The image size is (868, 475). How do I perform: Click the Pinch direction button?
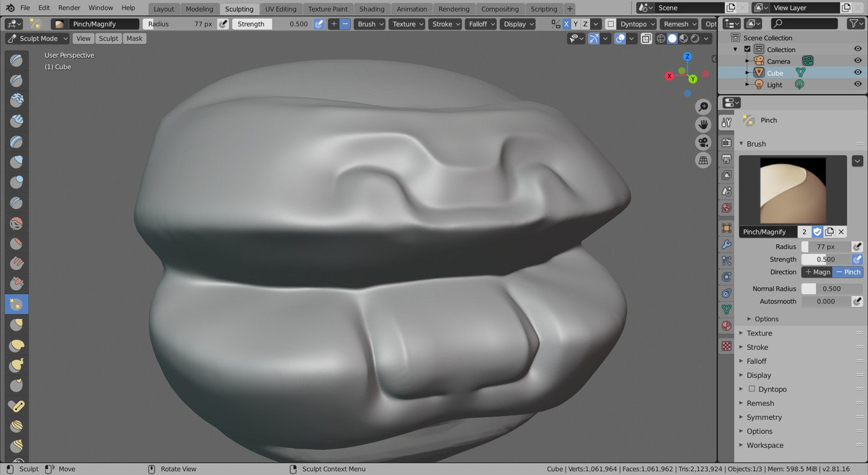[848, 272]
